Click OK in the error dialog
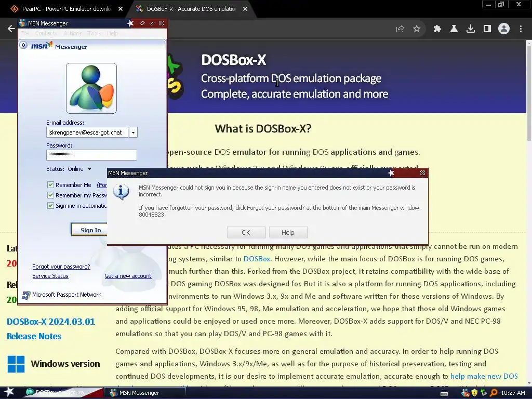Screen dimensions: 532x399 pos(246,232)
